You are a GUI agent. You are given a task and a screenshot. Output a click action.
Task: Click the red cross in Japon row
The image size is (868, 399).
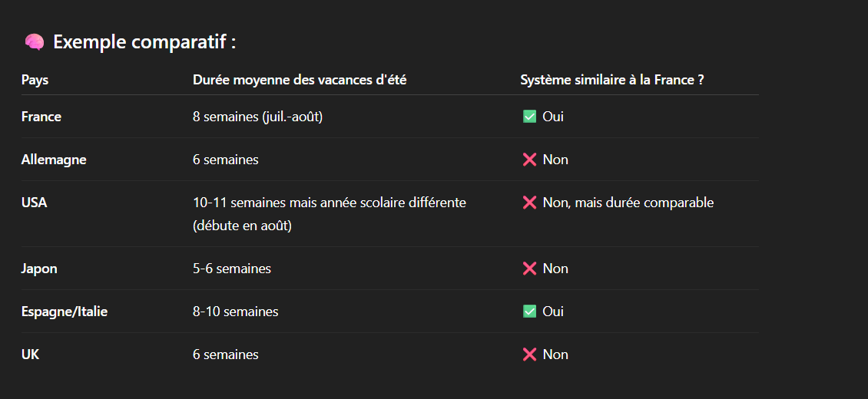529,269
